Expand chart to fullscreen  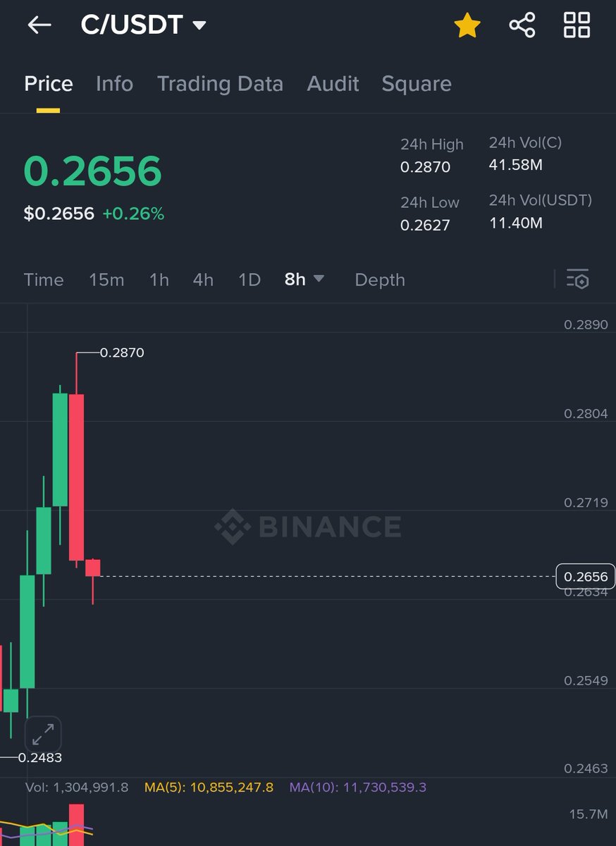(x=43, y=735)
